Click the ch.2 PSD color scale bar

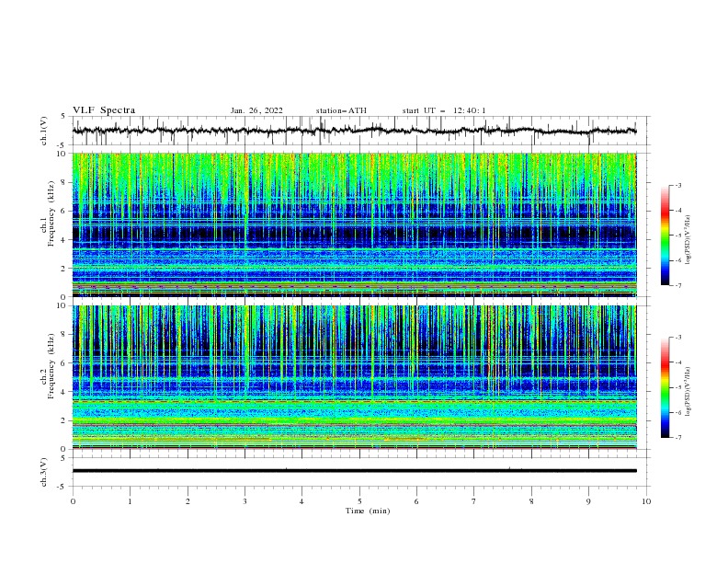click(x=665, y=387)
